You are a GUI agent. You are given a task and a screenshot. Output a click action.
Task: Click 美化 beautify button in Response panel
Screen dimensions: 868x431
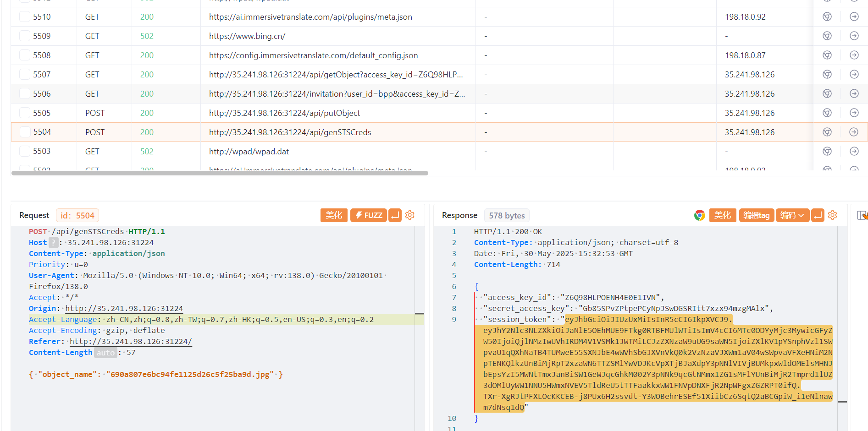pyautogui.click(x=723, y=215)
